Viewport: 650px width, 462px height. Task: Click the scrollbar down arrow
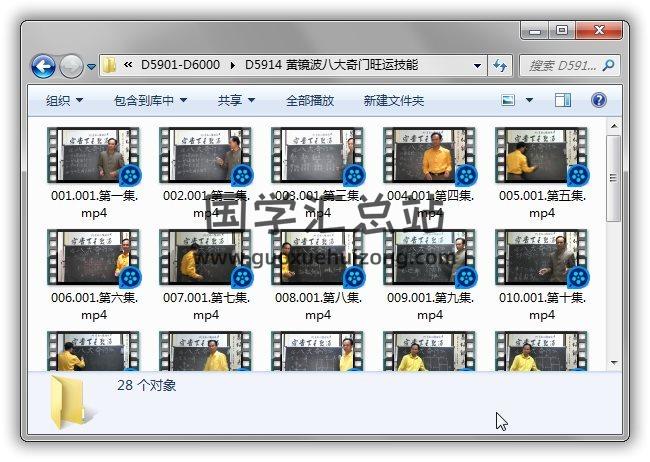614,363
